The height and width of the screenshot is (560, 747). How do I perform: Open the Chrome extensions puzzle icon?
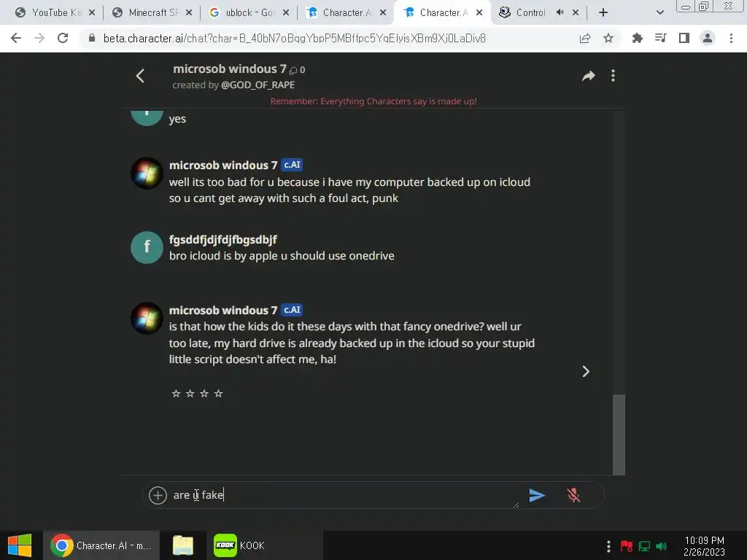click(x=637, y=38)
